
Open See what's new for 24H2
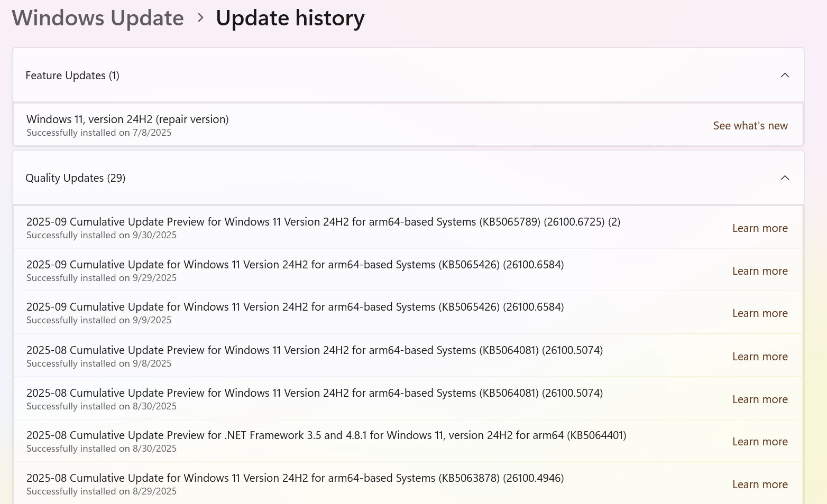750,125
